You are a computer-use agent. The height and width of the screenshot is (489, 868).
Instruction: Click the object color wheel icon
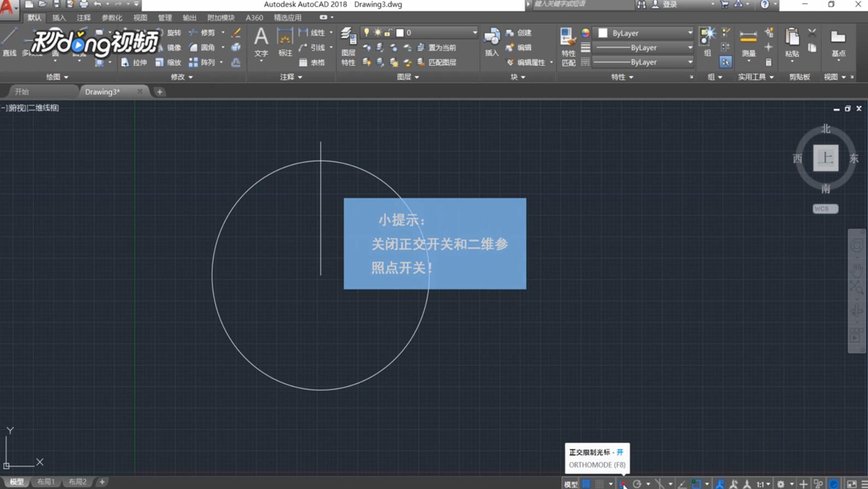[586, 33]
